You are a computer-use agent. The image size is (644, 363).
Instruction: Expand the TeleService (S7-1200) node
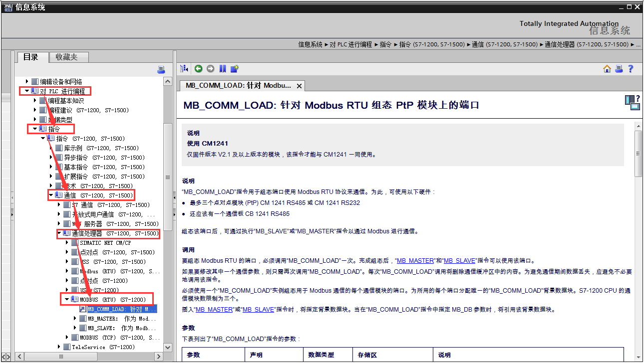coord(59,347)
